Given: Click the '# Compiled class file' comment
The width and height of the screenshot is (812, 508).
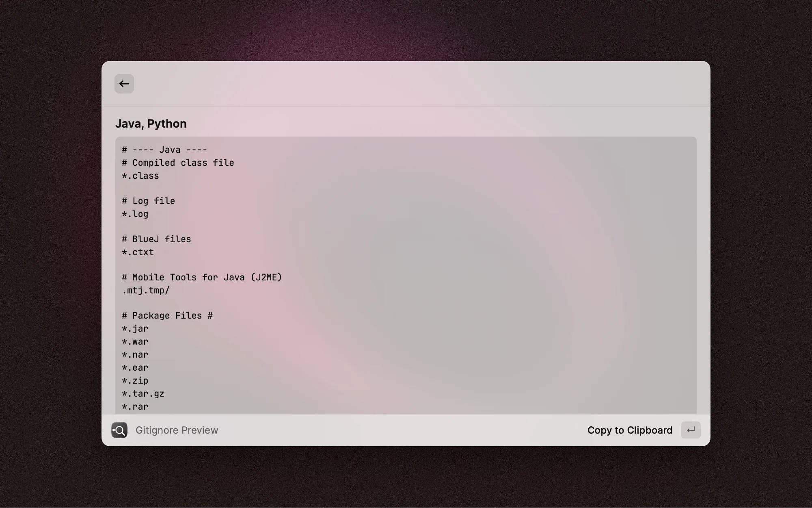Looking at the screenshot, I should click(x=178, y=163).
